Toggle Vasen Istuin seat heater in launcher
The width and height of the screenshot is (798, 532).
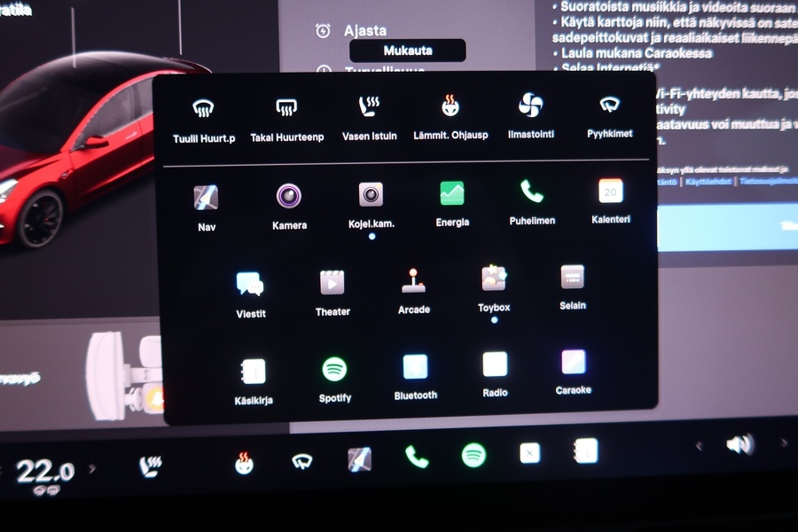pyautogui.click(x=369, y=108)
